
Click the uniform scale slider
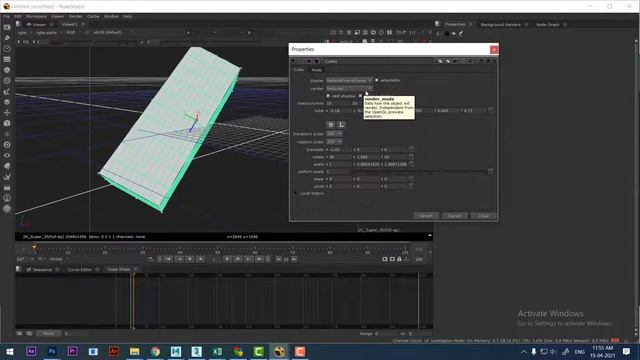418,172
